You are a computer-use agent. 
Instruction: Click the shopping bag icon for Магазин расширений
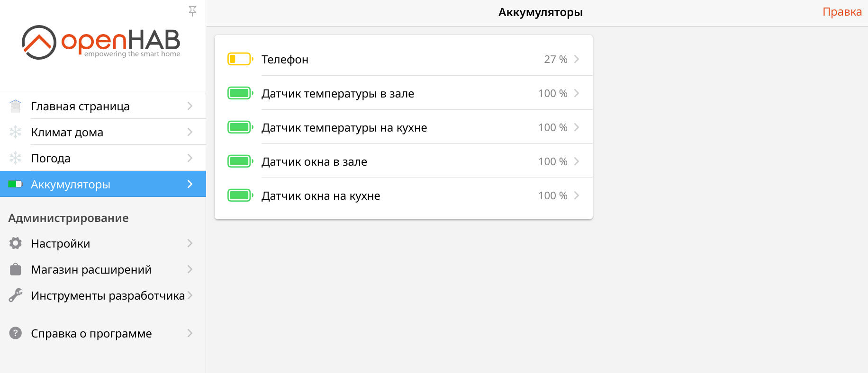pyautogui.click(x=16, y=269)
